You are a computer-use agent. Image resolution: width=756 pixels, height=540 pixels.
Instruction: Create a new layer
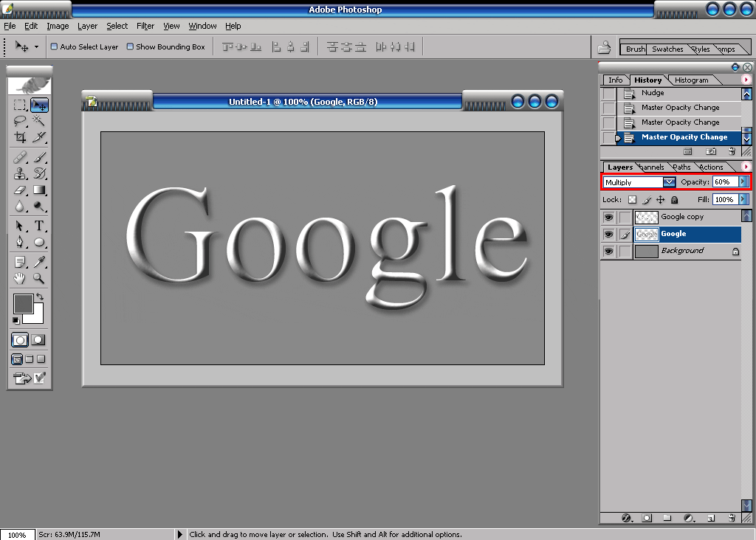click(711, 519)
